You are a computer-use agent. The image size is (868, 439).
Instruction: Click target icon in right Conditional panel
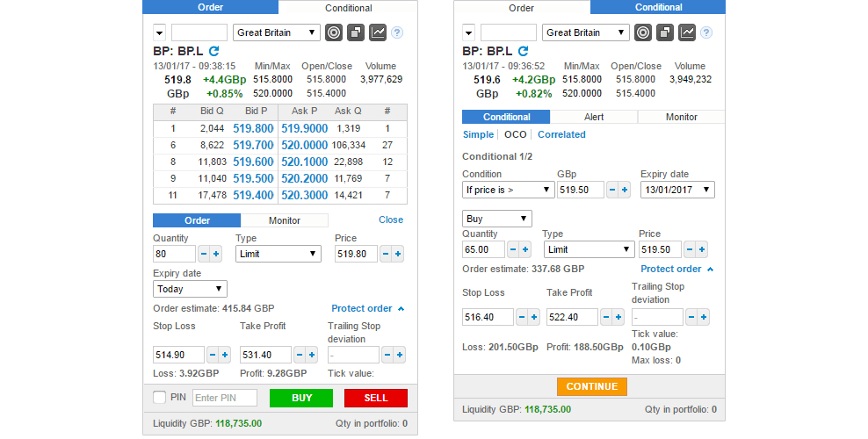[643, 32]
